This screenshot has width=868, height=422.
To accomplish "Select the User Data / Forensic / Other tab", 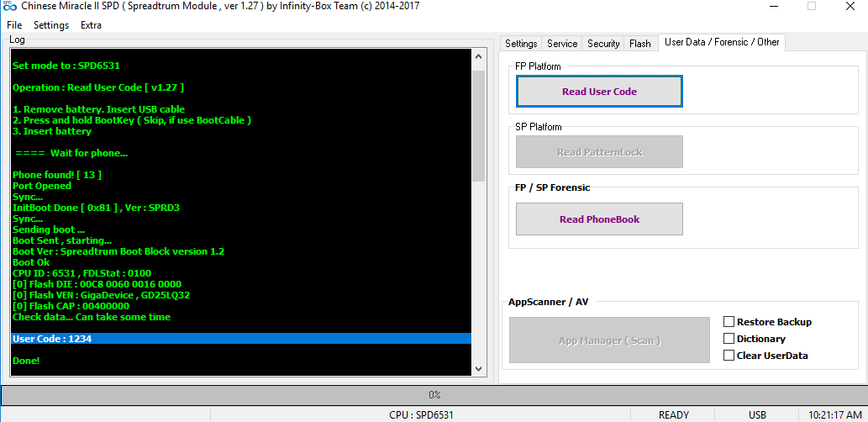I will pos(721,42).
